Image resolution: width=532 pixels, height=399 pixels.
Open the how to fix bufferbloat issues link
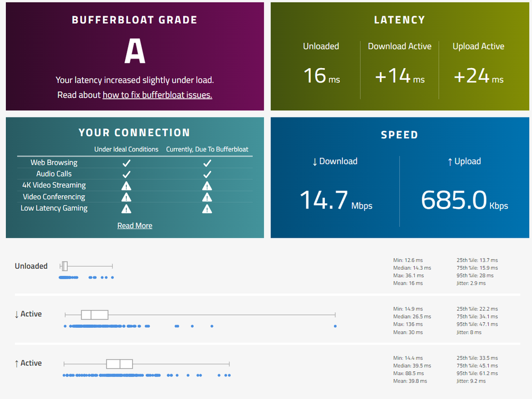tap(157, 95)
